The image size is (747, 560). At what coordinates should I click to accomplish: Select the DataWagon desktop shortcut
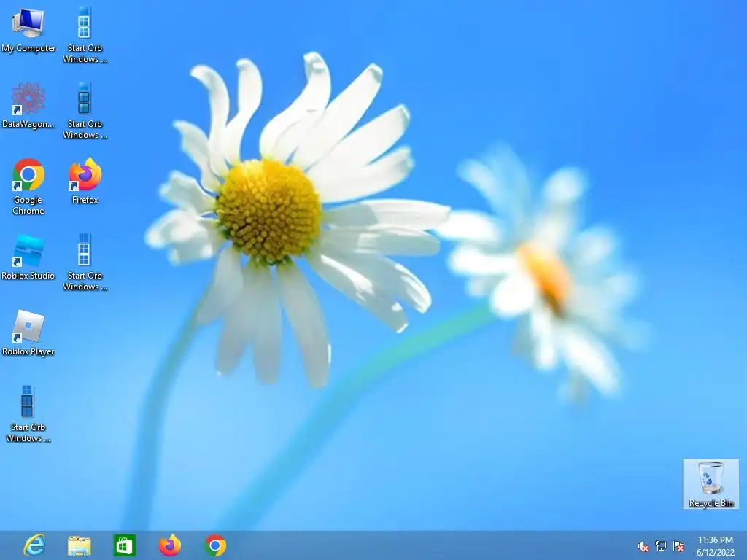[28, 106]
